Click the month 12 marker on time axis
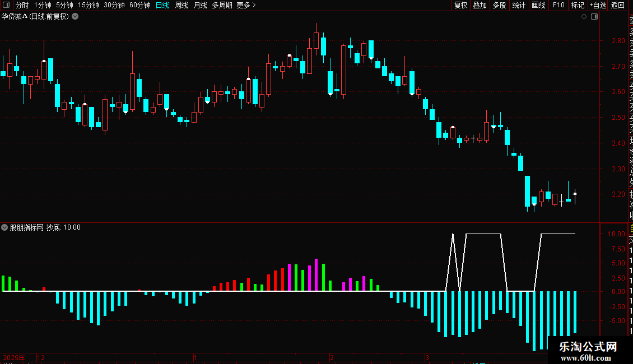This screenshot has width=633, height=364. coord(41,357)
